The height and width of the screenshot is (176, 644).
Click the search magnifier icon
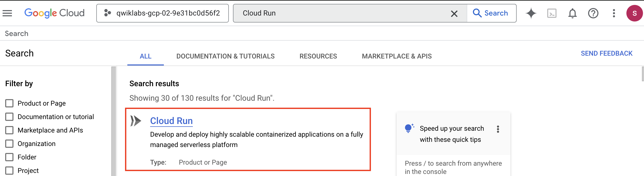click(477, 13)
